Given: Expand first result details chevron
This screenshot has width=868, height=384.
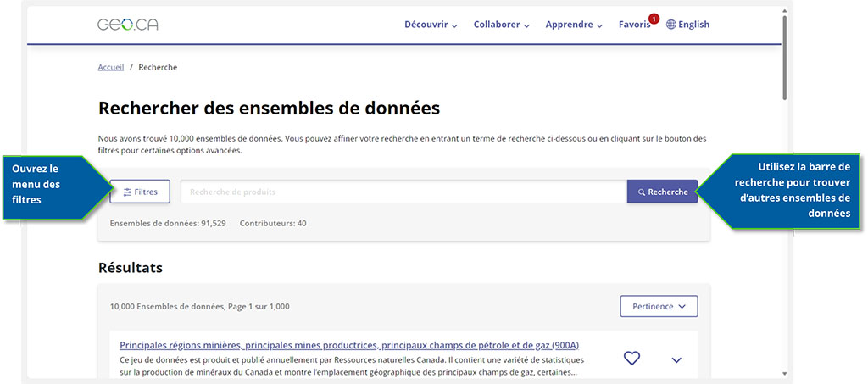Looking at the screenshot, I should [x=676, y=359].
